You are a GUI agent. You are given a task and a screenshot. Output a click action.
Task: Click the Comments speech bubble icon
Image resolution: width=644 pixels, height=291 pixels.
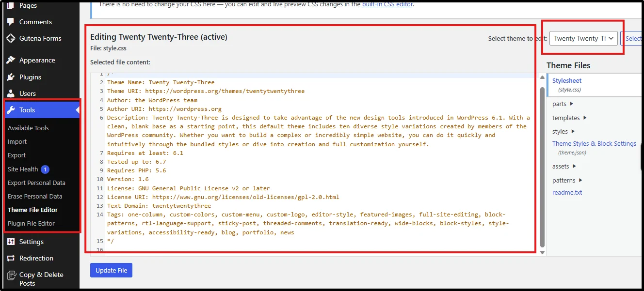11,22
